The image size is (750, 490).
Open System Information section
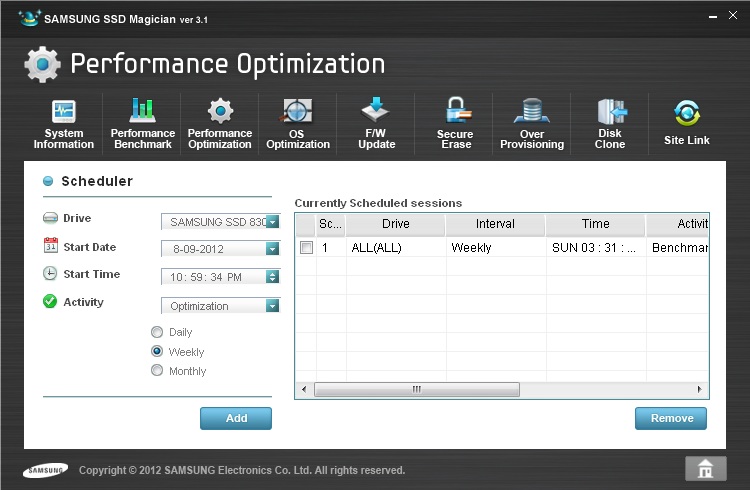pyautogui.click(x=64, y=123)
